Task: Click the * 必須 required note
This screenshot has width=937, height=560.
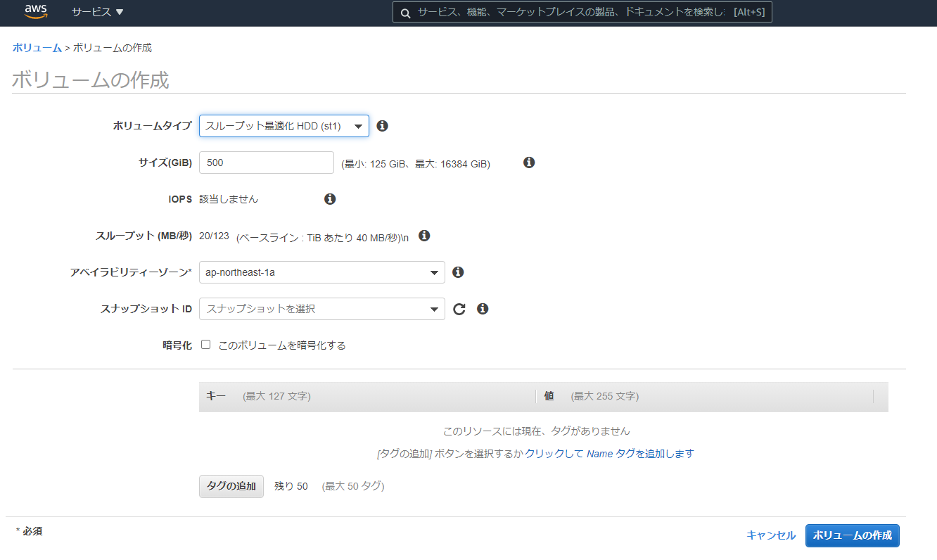Action: [29, 531]
